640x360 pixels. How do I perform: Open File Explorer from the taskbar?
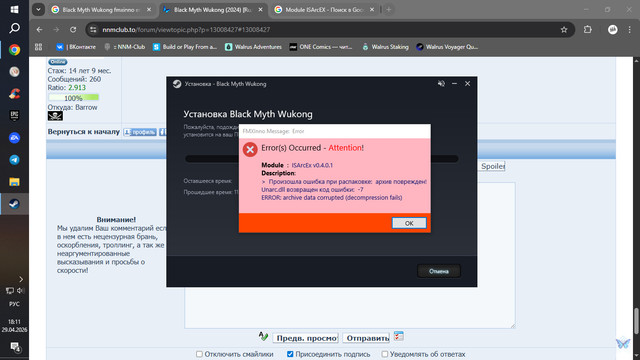(x=14, y=182)
